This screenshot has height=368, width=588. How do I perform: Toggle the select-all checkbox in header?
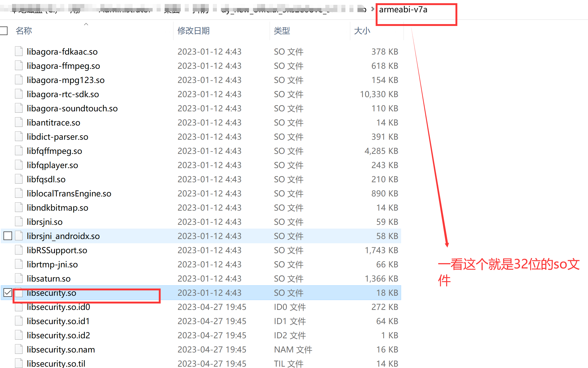pyautogui.click(x=3, y=31)
